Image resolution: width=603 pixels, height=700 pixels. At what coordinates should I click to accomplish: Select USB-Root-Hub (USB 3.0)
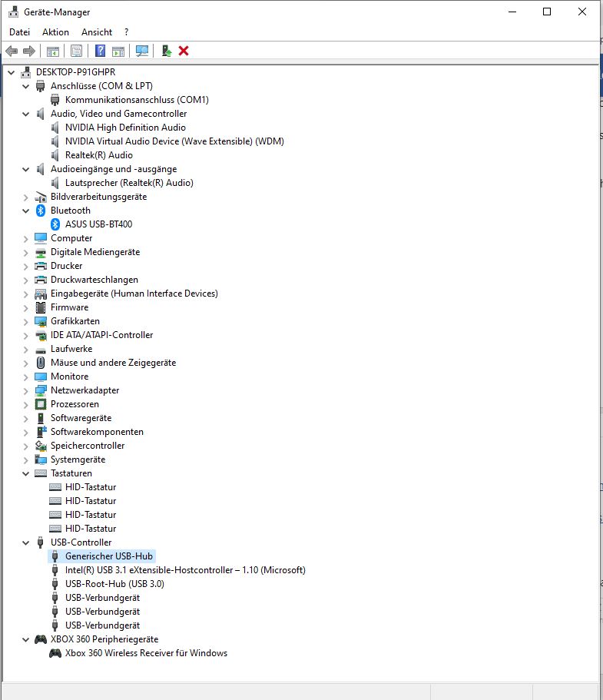click(114, 584)
